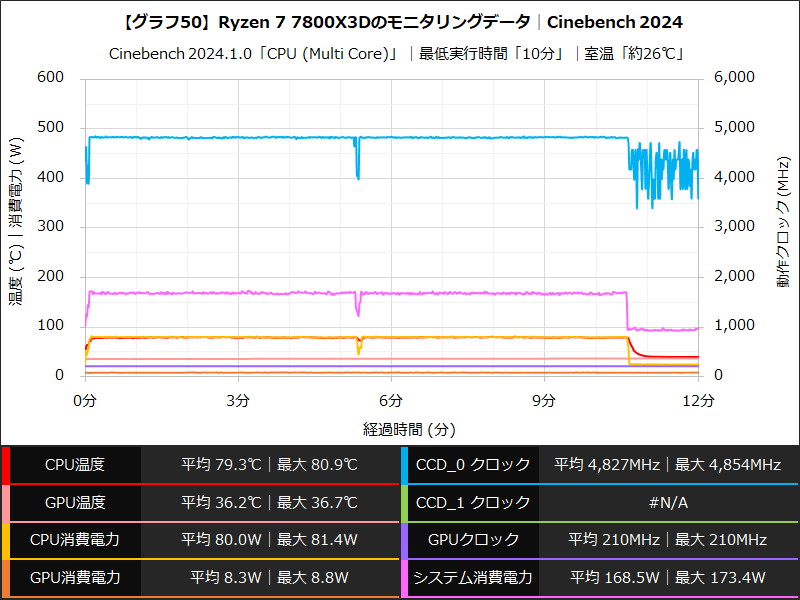
Task: Click the 6分 mark on the time axis
Action: (391, 398)
